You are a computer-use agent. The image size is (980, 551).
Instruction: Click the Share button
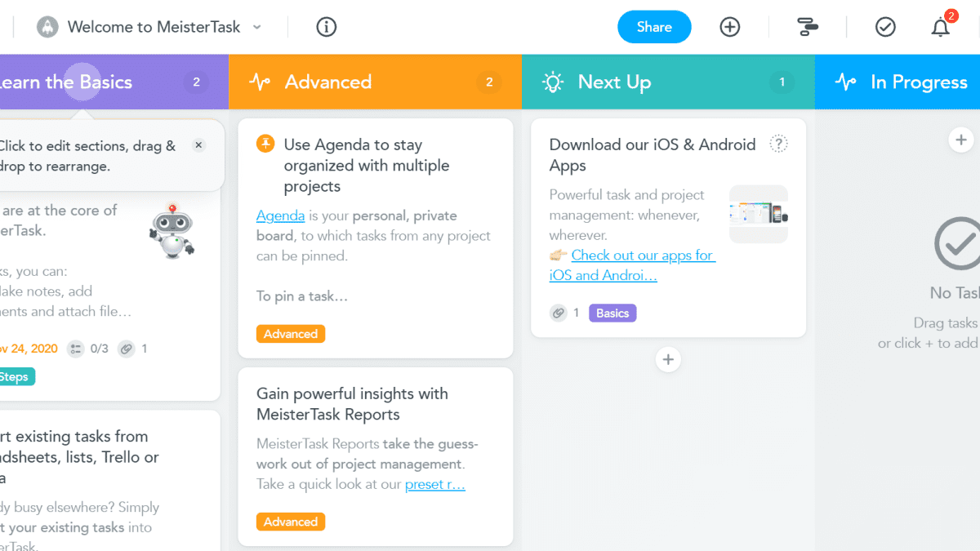click(654, 27)
